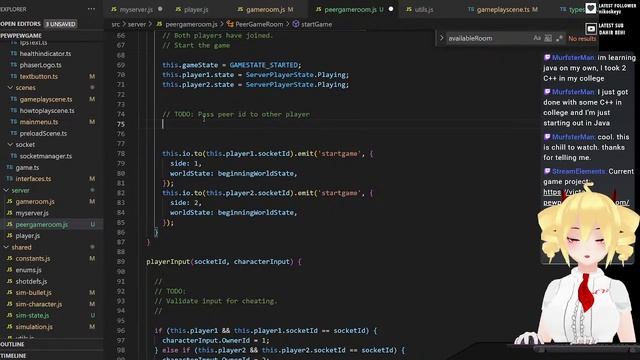Close the peergameroom.js tab via its unsaved dot
This screenshot has width=640, height=360.
[x=391, y=9]
